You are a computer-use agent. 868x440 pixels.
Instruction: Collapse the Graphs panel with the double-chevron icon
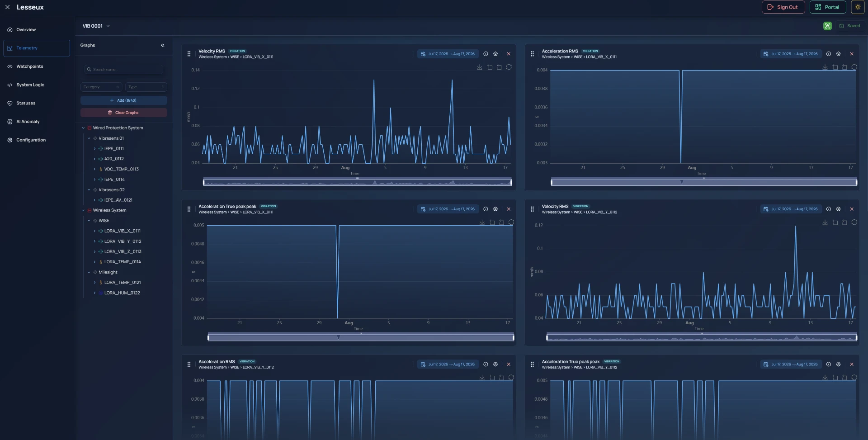click(x=163, y=45)
